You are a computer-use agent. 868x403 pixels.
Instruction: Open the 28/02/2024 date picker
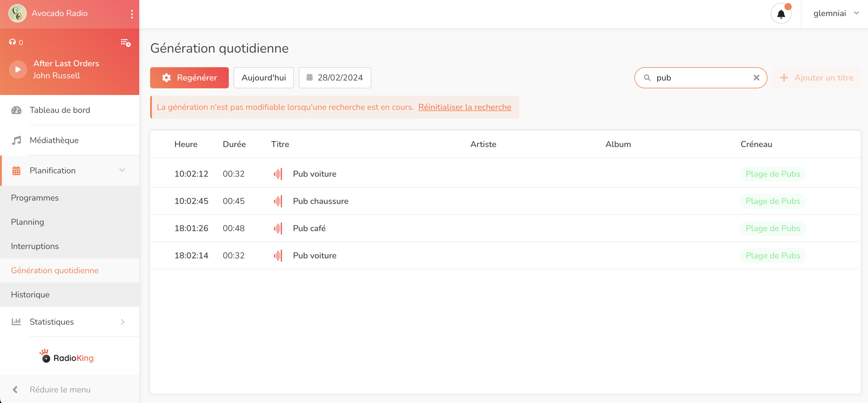[335, 78]
